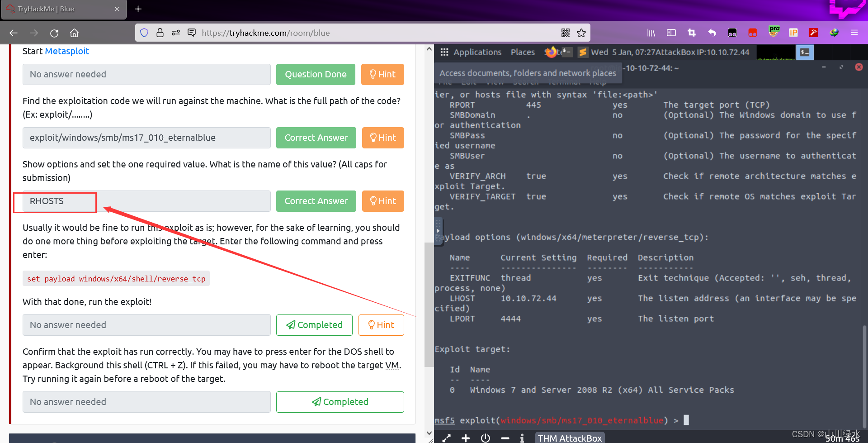
Task: Click the VERIFY_TARGET option row name
Action: (x=482, y=196)
